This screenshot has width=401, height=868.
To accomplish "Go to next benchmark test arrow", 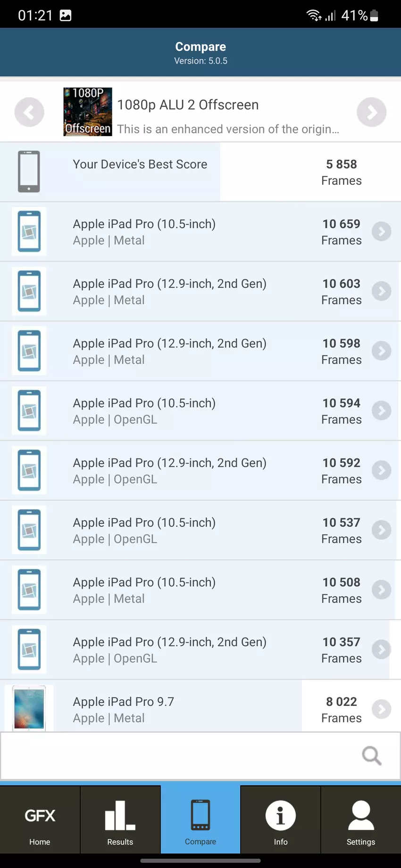I will click(371, 112).
